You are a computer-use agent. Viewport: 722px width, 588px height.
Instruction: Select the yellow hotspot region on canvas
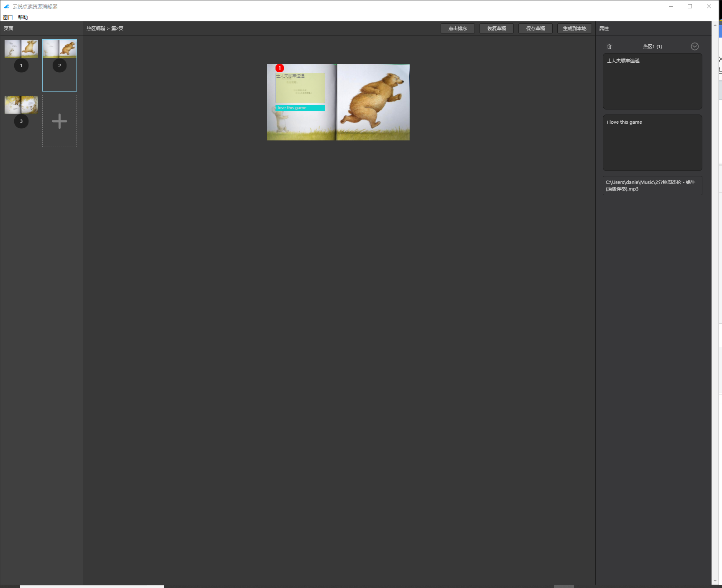[x=300, y=90]
